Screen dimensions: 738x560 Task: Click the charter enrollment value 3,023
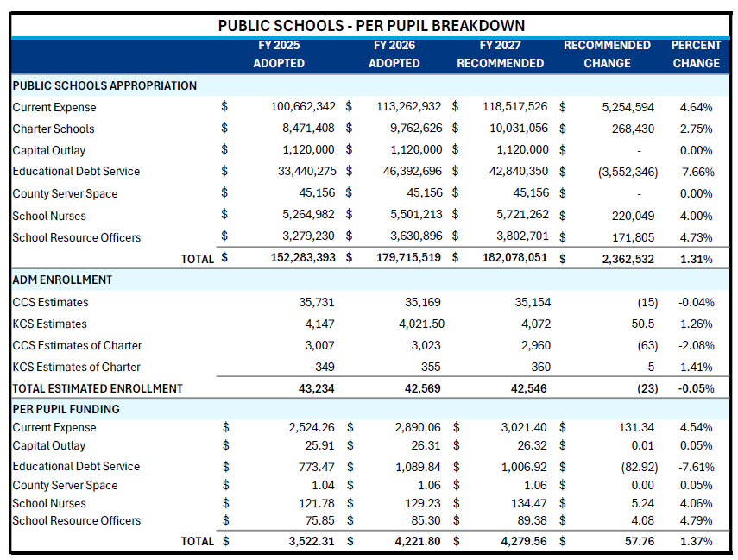pyautogui.click(x=426, y=345)
